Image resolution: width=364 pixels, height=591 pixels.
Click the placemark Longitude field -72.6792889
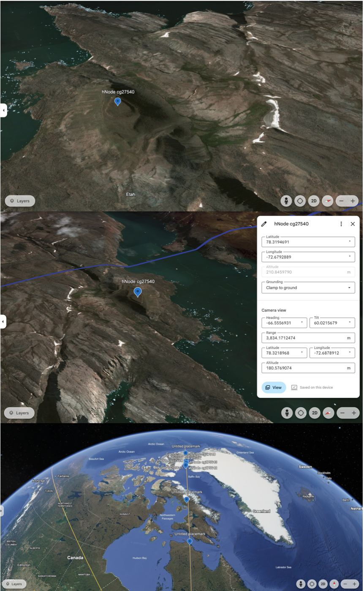308,257
